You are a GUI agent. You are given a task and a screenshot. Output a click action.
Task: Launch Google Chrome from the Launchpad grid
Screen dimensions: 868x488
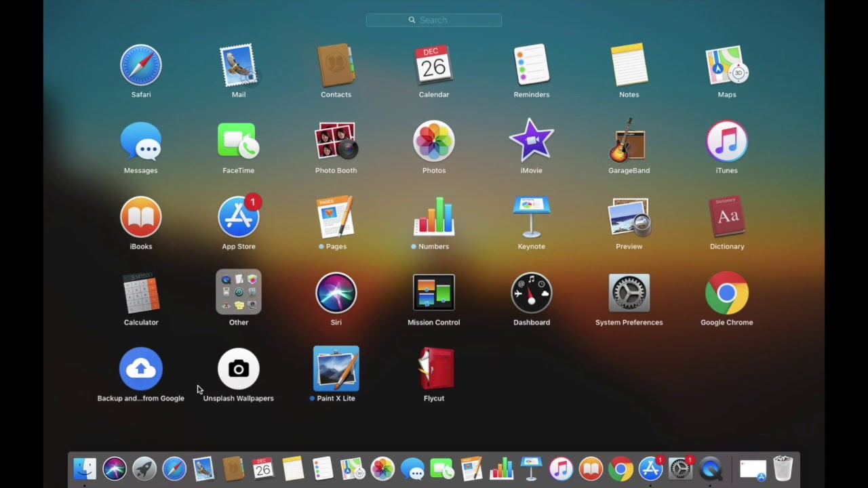(727, 293)
